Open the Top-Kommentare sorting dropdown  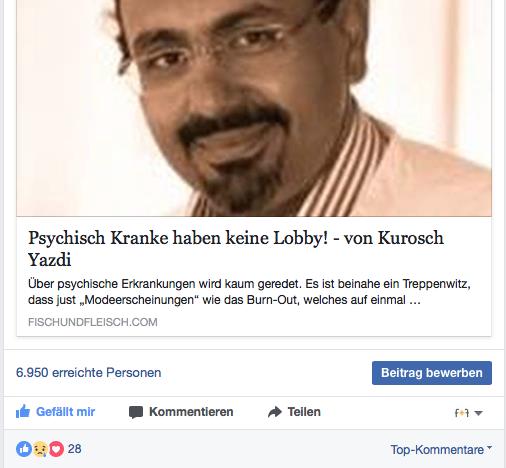pos(441,450)
